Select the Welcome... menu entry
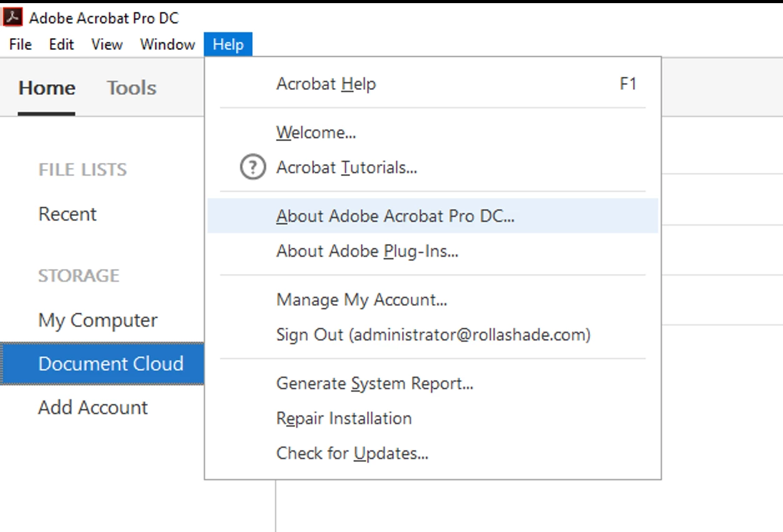 [x=433, y=132]
